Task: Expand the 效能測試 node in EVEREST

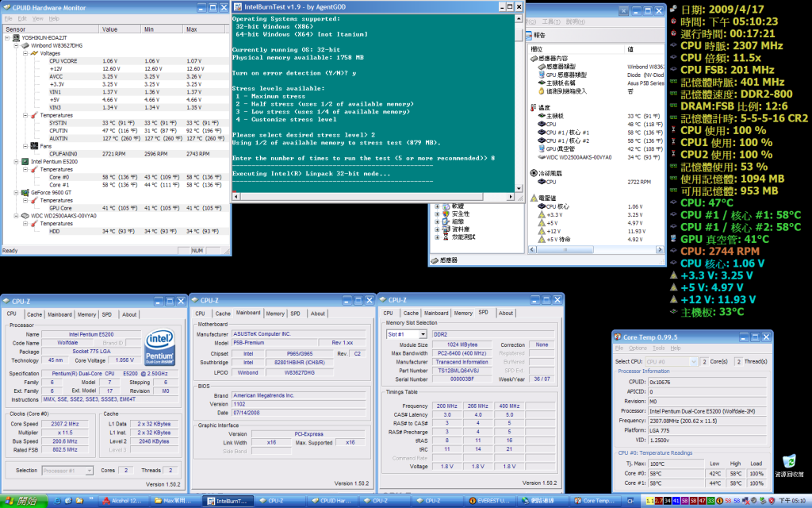Action: click(437, 237)
